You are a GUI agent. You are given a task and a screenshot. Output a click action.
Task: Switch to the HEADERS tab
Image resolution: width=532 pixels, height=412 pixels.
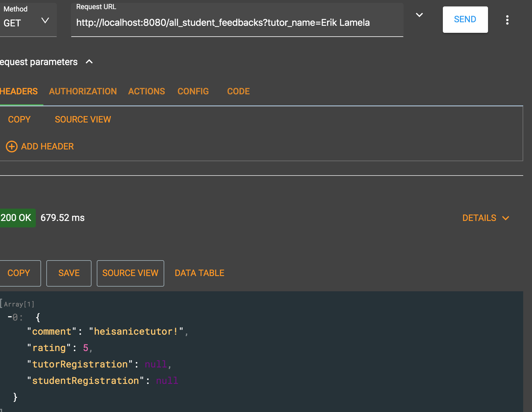point(19,91)
